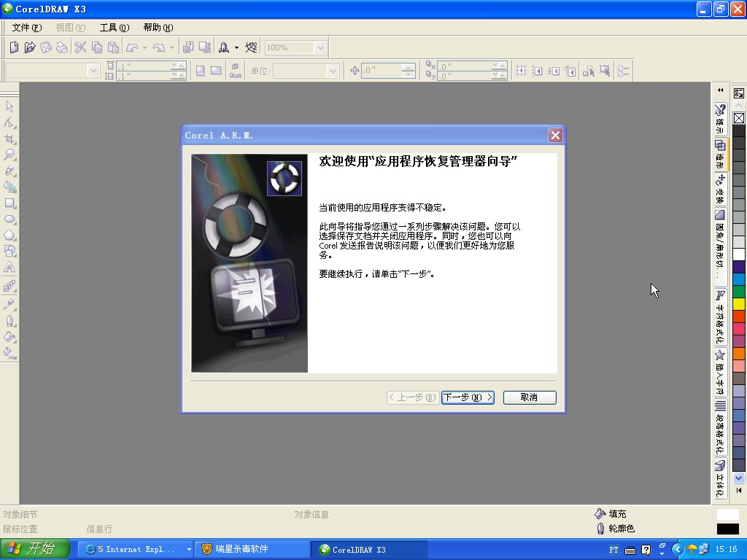Click the CorelDRAW X3 taskbar item
The height and width of the screenshot is (560, 747).
coord(369,550)
